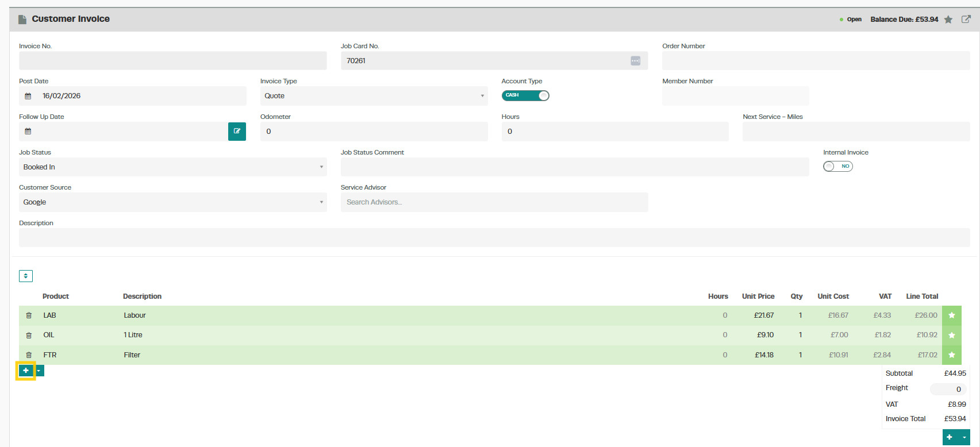The width and height of the screenshot is (980, 447).
Task: Delete the FTR Filter line
Action: click(x=29, y=355)
